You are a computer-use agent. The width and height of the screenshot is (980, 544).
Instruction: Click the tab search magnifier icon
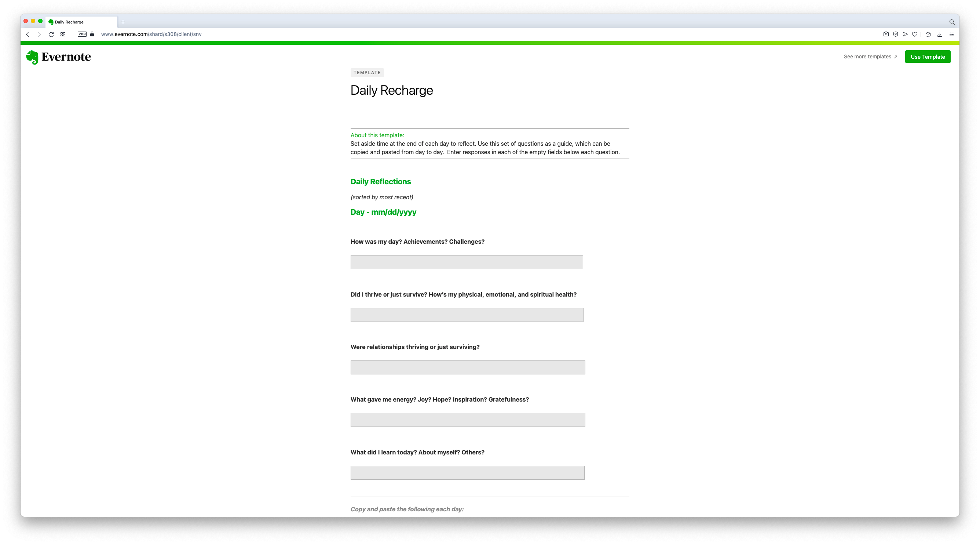point(952,22)
